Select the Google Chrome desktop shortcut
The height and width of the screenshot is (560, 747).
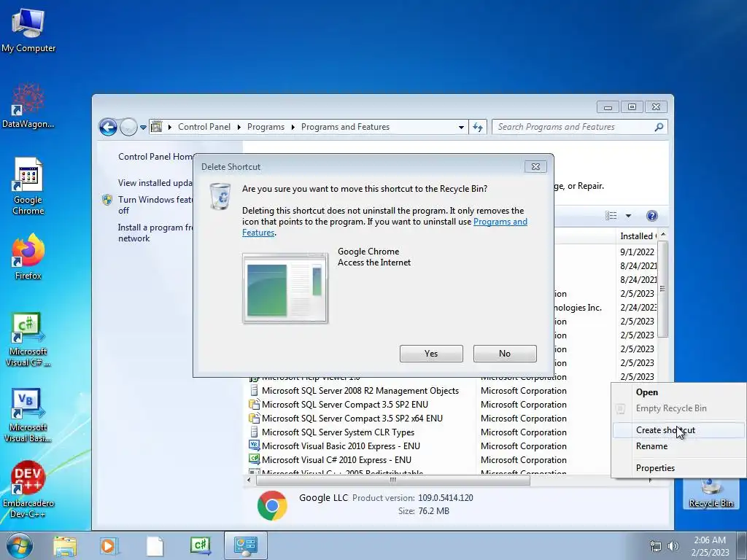[28, 186]
